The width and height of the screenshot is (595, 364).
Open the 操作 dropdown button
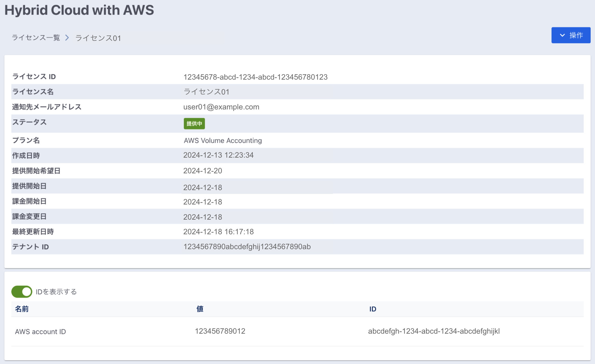pyautogui.click(x=571, y=35)
